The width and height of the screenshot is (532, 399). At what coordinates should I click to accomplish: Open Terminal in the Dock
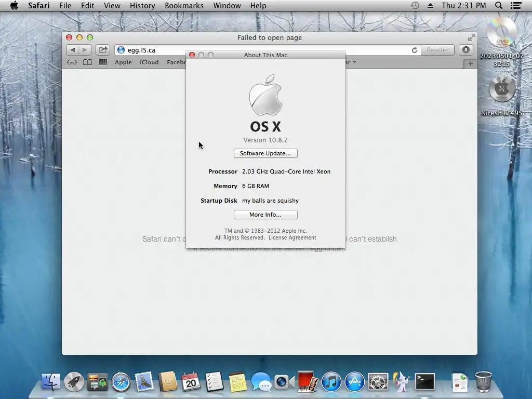click(425, 381)
